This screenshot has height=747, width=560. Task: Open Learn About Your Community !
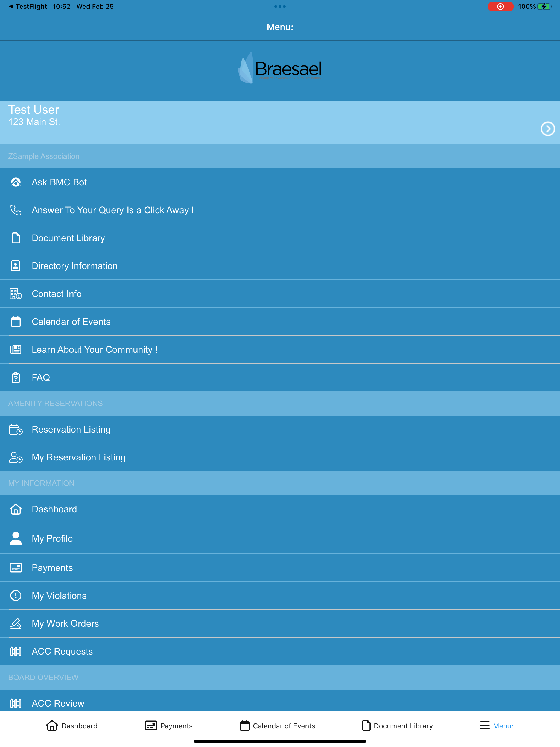pyautogui.click(x=280, y=349)
